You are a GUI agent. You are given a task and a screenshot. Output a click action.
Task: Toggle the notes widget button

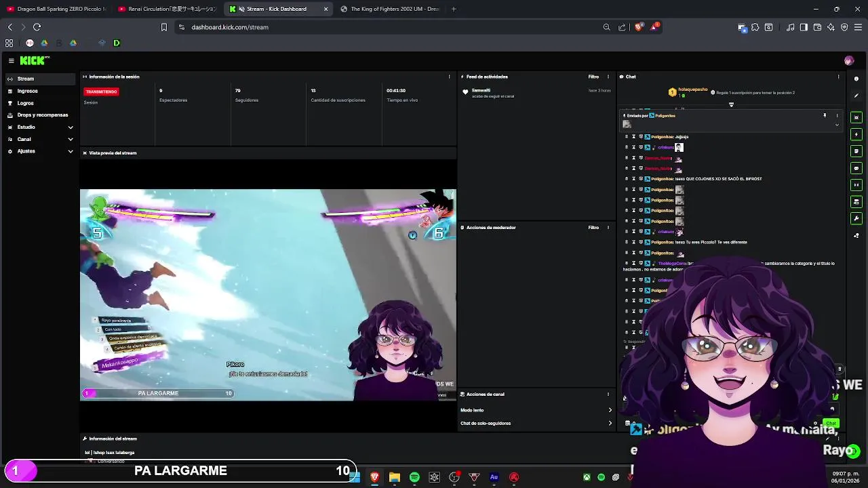856,151
